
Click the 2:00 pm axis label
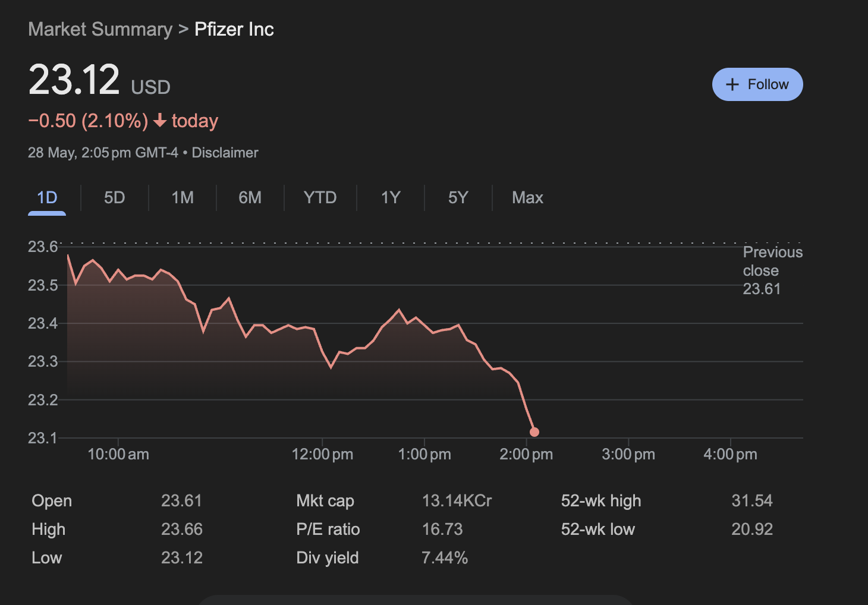pos(526,454)
